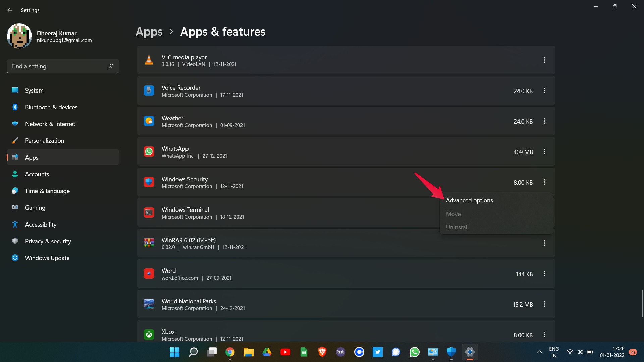Open Twitter from the taskbar
Viewport: 644px width, 362px height.
pos(378,352)
